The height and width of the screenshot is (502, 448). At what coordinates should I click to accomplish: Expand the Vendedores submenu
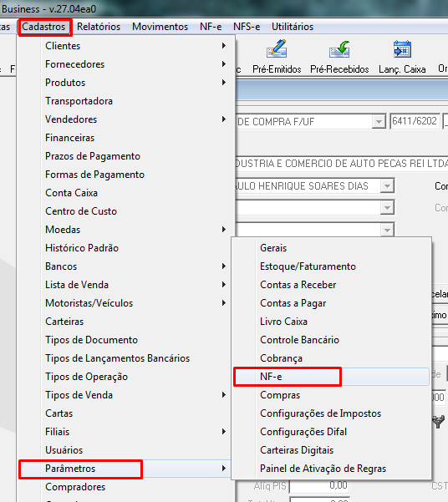pyautogui.click(x=126, y=119)
